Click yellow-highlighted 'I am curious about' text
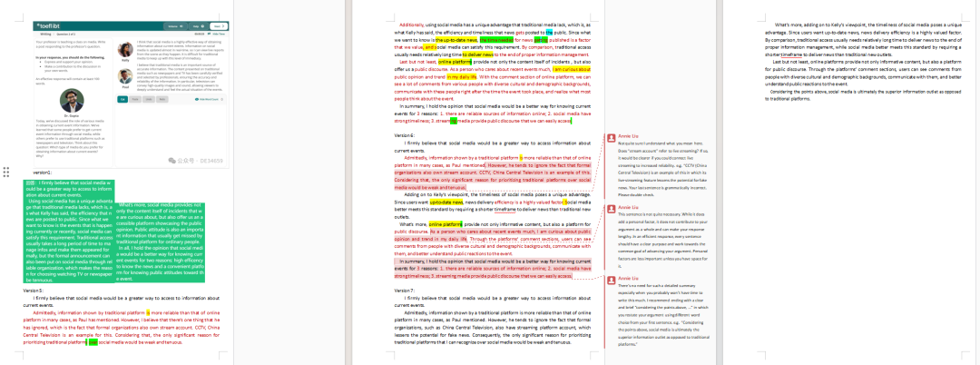Image resolution: width=980 pixels, height=365 pixels. pos(572,70)
